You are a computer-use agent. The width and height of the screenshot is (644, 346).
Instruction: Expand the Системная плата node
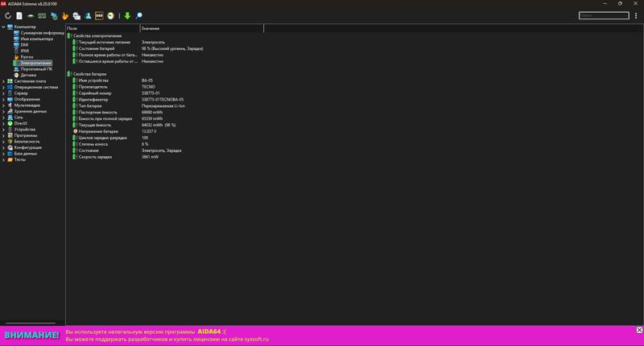coord(3,81)
